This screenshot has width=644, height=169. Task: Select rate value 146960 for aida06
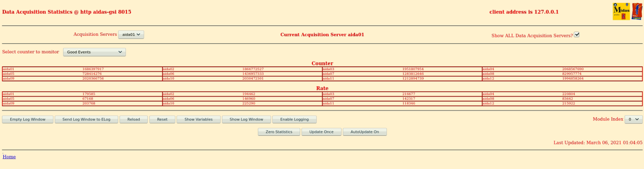coord(249,99)
